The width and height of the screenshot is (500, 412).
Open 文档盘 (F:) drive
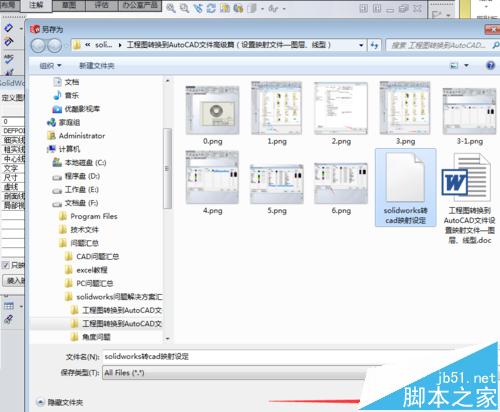[x=75, y=203]
